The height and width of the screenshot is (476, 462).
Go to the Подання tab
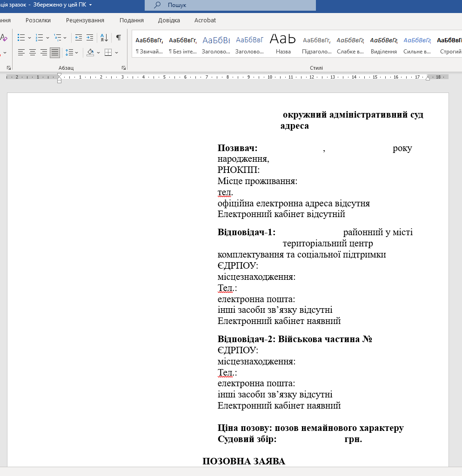132,20
